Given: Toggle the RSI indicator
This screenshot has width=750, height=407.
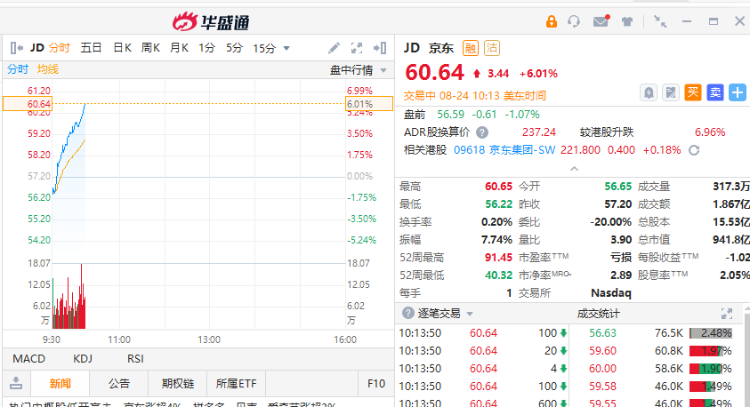Looking at the screenshot, I should [x=134, y=359].
